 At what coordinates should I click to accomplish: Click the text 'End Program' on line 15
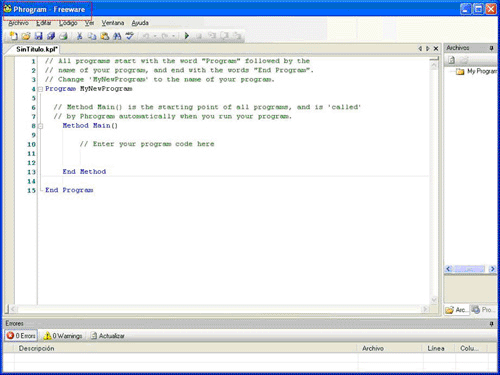pos(69,190)
